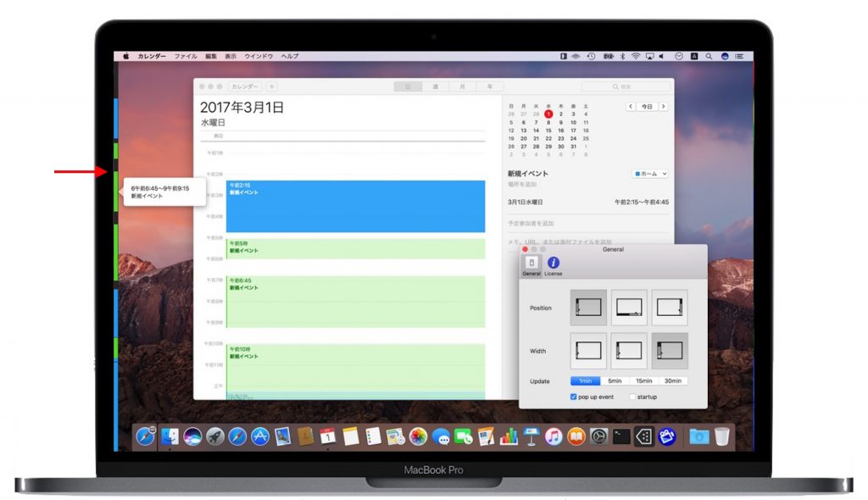
Task: Open Reminders from the Dock
Action: (x=373, y=437)
